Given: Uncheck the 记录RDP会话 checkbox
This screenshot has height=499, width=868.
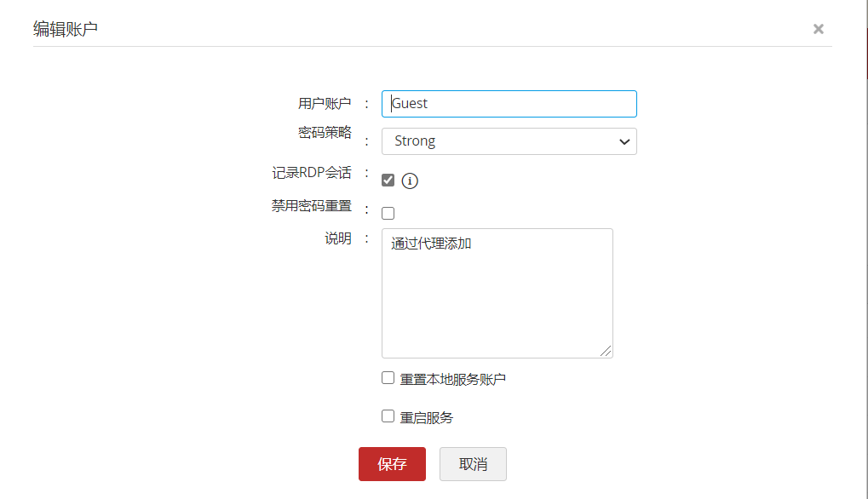Looking at the screenshot, I should (388, 181).
